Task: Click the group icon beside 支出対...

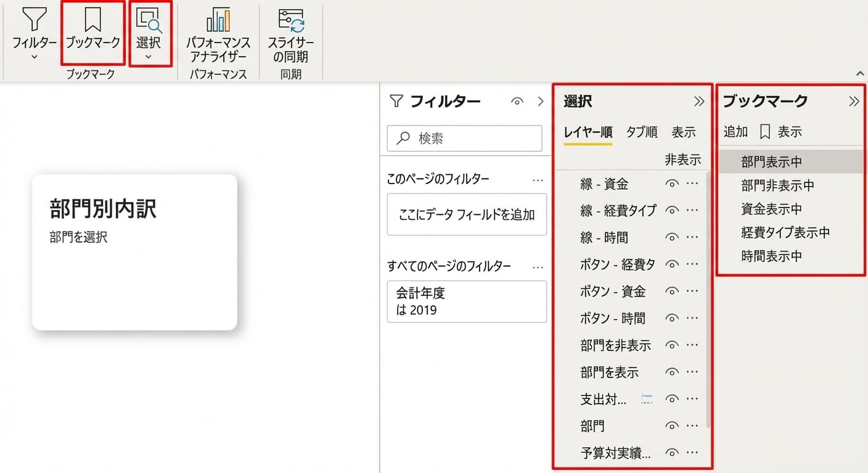Action: (x=647, y=400)
